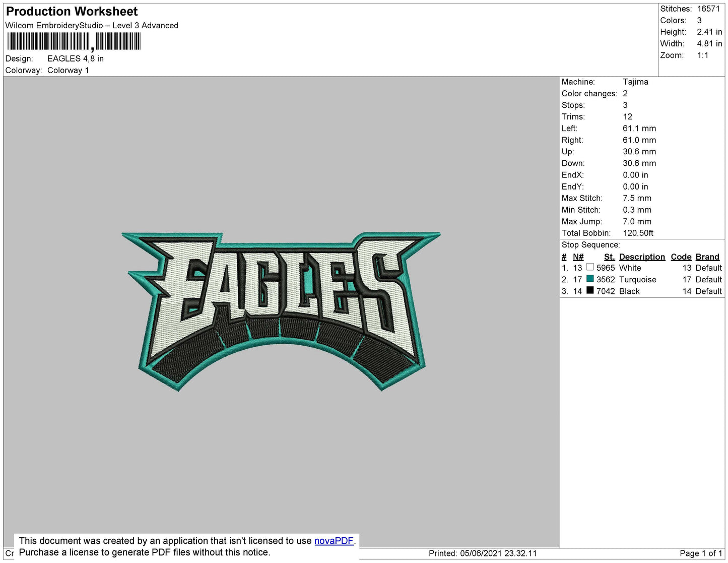The height and width of the screenshot is (563, 728).
Task: Click the Colors value 3
Action: (x=699, y=20)
